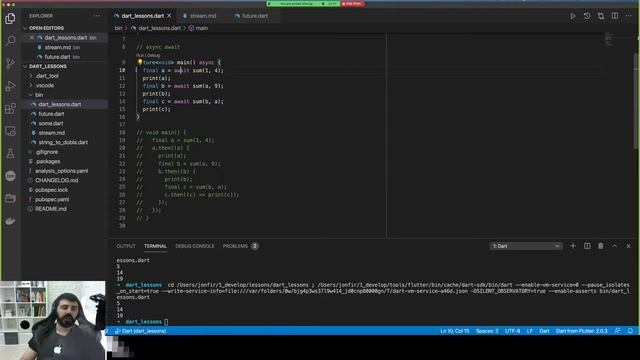Maximize the panel with chevron up
This screenshot has width=640, height=360.
[615, 246]
